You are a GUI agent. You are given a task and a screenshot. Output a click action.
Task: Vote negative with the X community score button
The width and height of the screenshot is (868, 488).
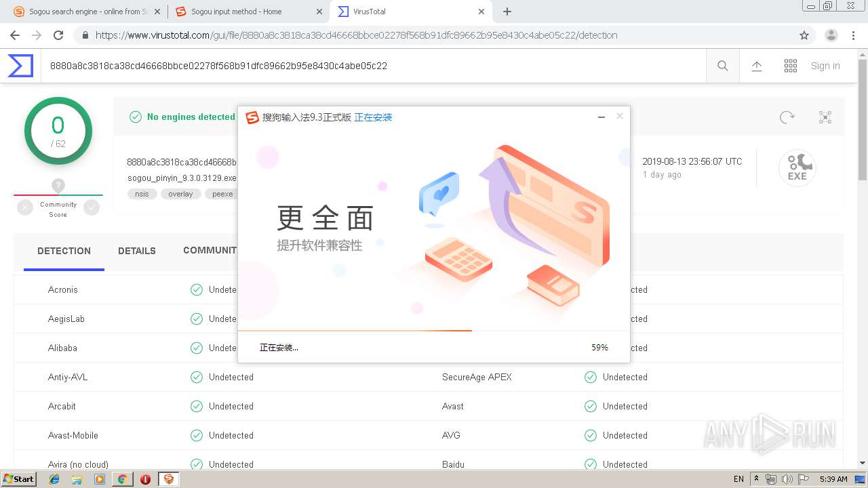tap(25, 208)
